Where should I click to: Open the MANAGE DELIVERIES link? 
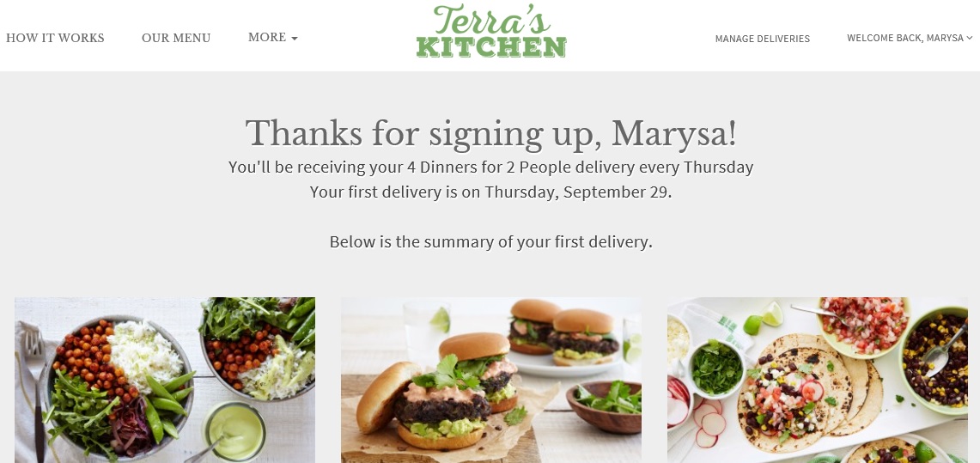763,39
